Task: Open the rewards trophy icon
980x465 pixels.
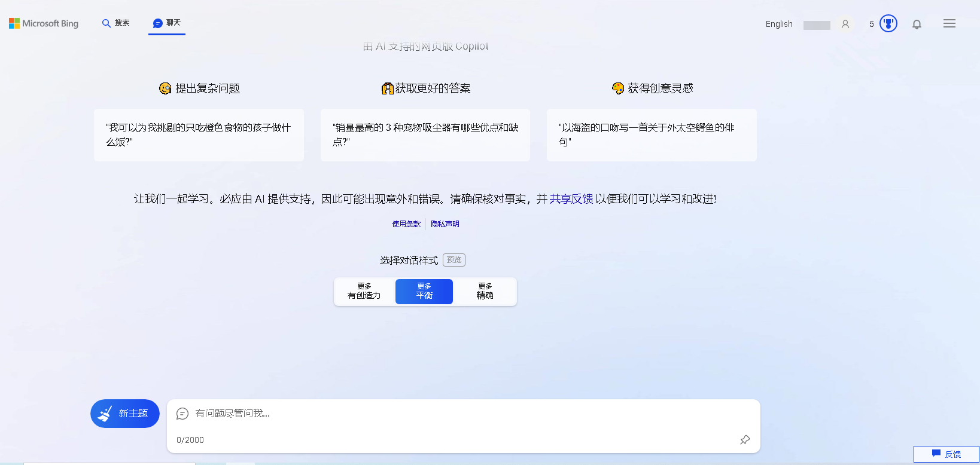Action: [x=888, y=23]
